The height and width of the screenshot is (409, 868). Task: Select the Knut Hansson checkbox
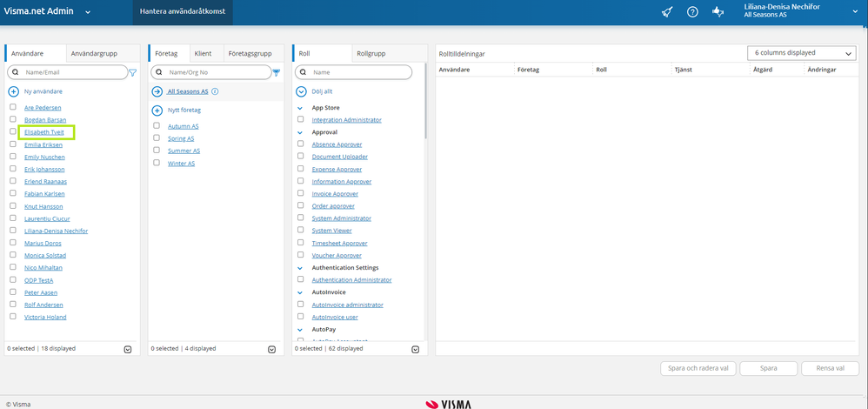pyautogui.click(x=13, y=206)
